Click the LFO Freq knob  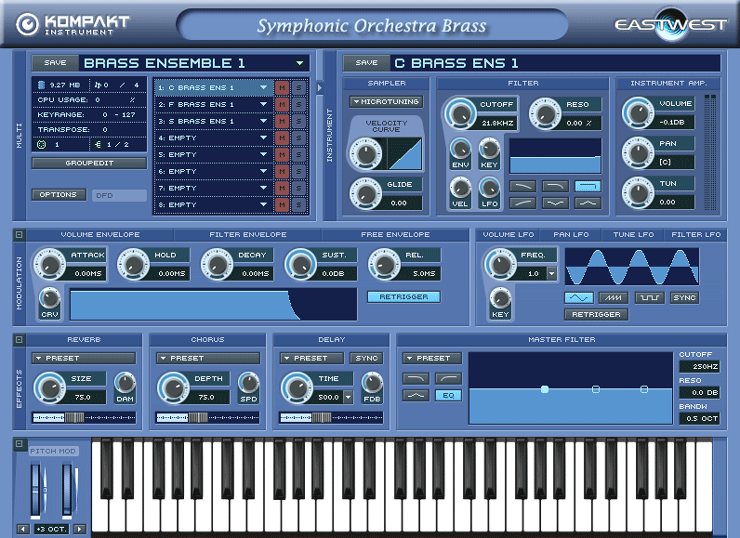point(500,264)
